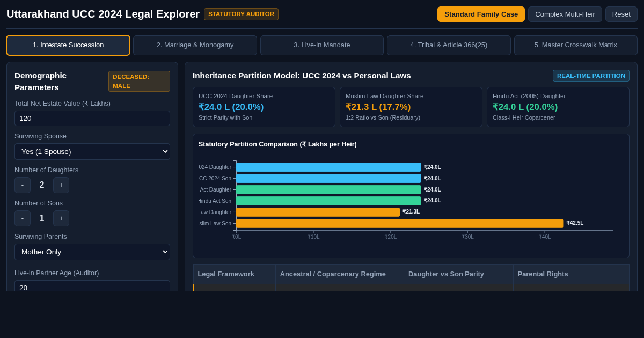The width and height of the screenshot is (644, 338).
Task: Click the UCC 2024 Son blue bar
Action: (x=328, y=179)
